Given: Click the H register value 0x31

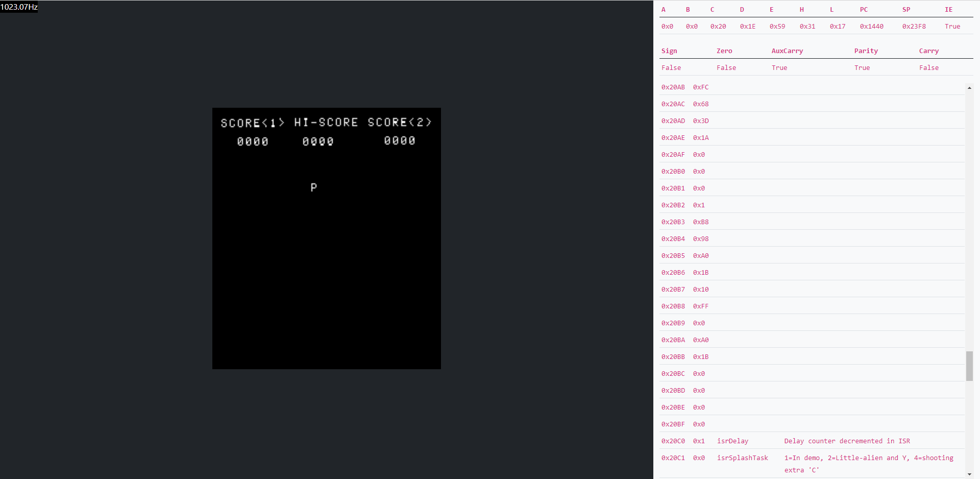Looking at the screenshot, I should point(807,27).
